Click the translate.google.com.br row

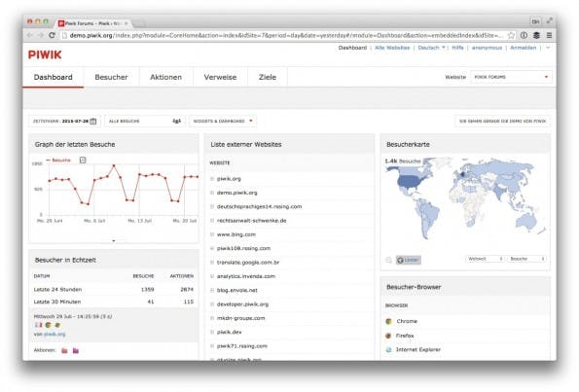point(290,263)
